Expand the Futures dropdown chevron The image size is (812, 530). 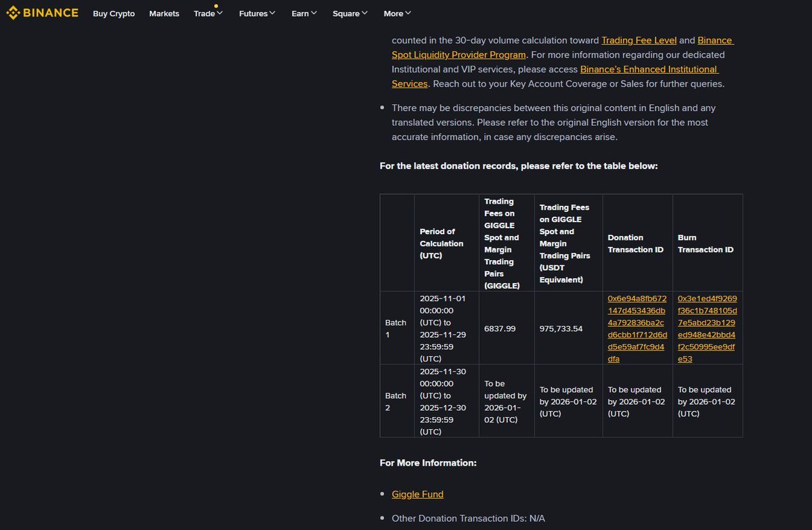coord(272,13)
